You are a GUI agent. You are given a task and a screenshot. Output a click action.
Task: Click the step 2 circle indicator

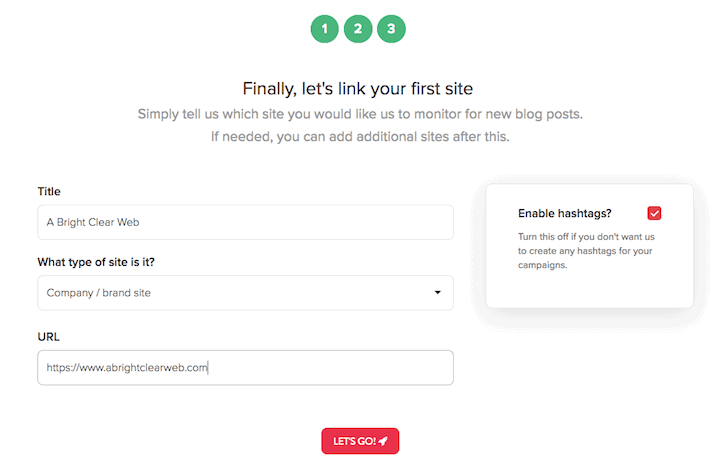358,29
